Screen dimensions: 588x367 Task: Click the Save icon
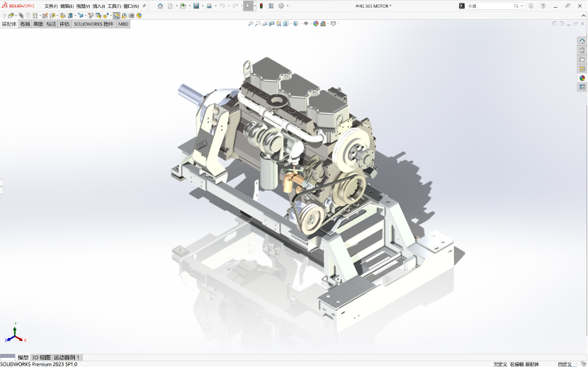[196, 6]
